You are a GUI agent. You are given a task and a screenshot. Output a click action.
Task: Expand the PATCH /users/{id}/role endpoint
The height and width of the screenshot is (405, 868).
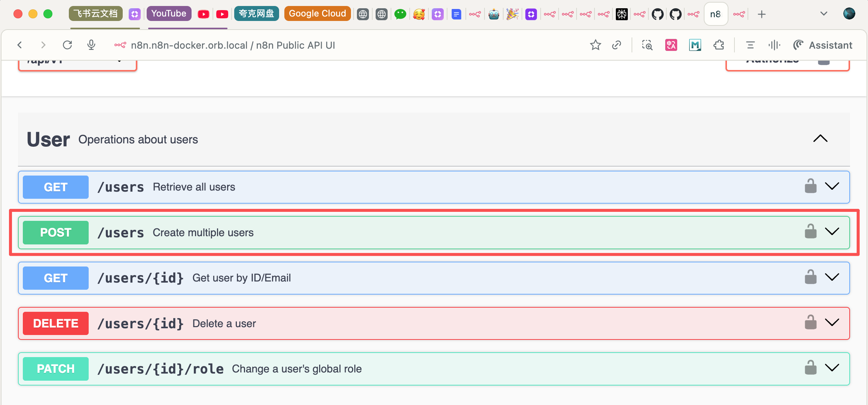[832, 368]
